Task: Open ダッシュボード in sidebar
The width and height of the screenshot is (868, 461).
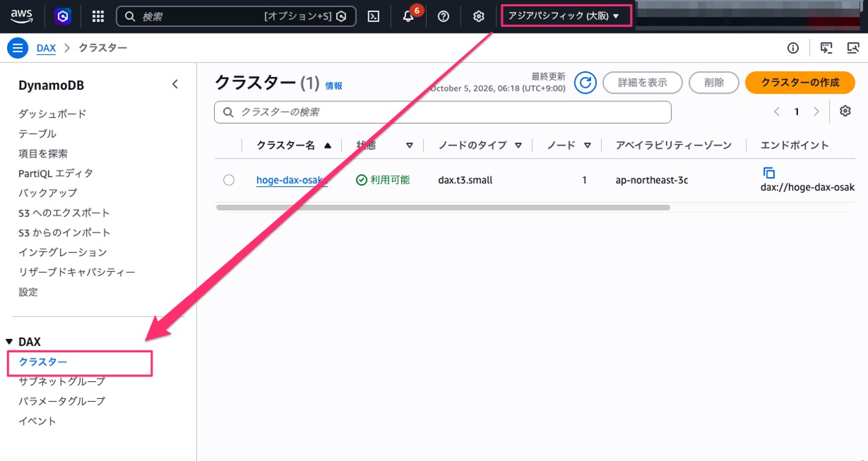Action: pyautogui.click(x=52, y=113)
